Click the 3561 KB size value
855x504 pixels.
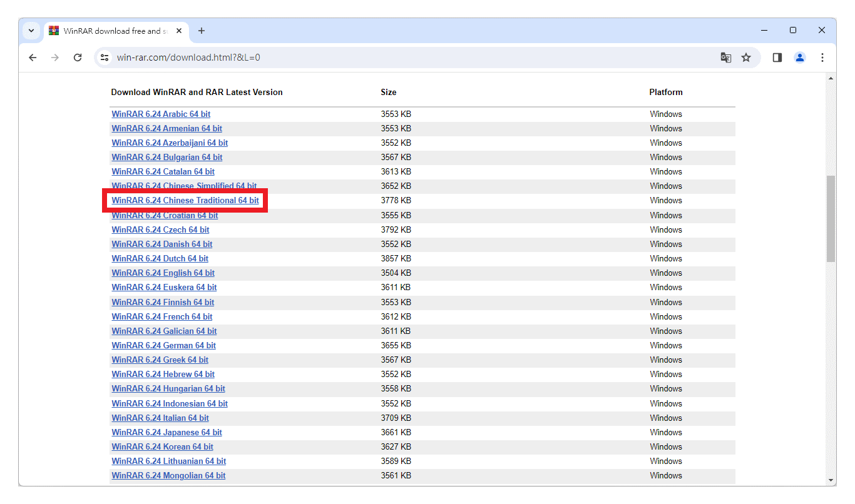point(396,475)
